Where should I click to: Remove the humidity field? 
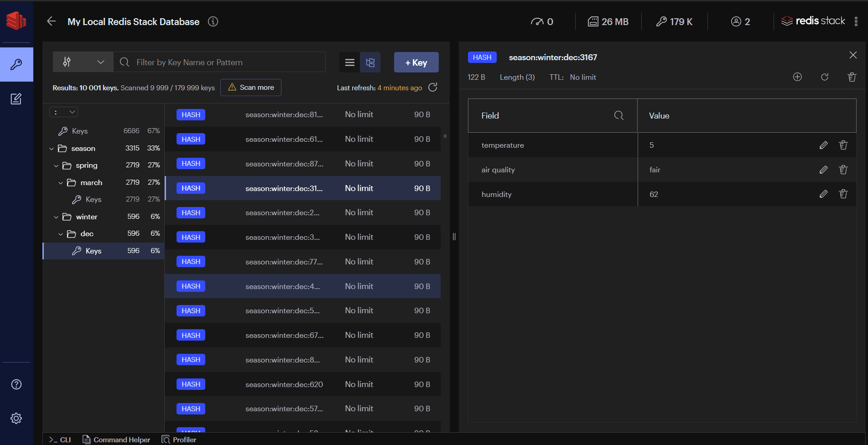(x=843, y=194)
